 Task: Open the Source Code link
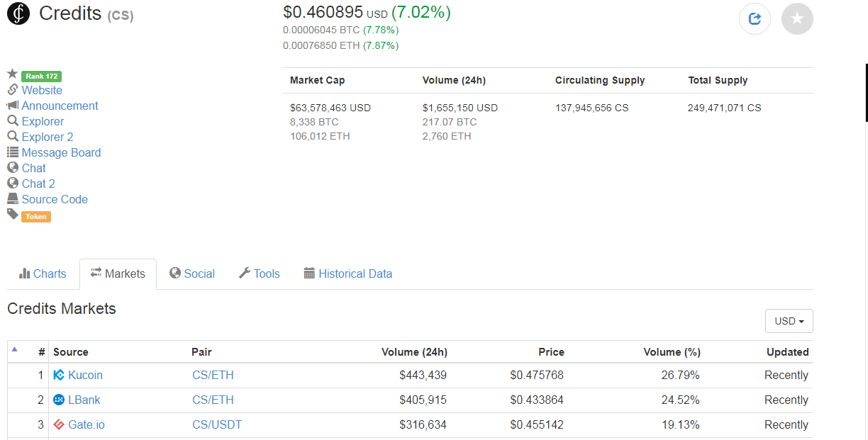(x=55, y=199)
